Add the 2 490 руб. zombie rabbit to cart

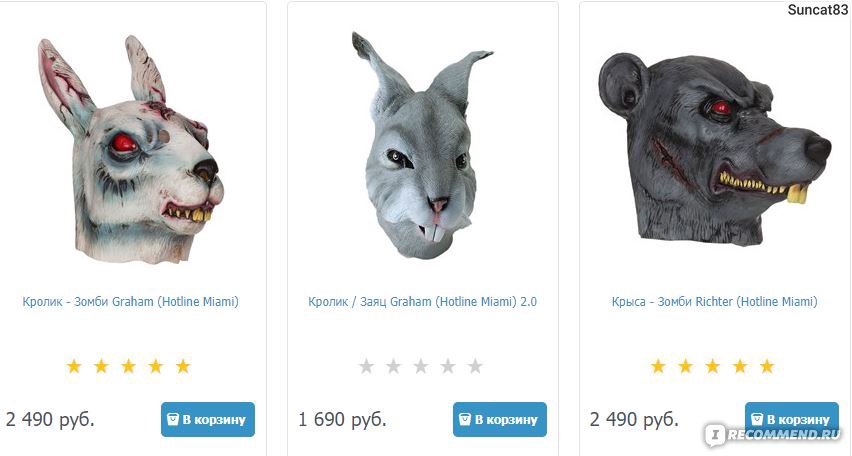208,419
